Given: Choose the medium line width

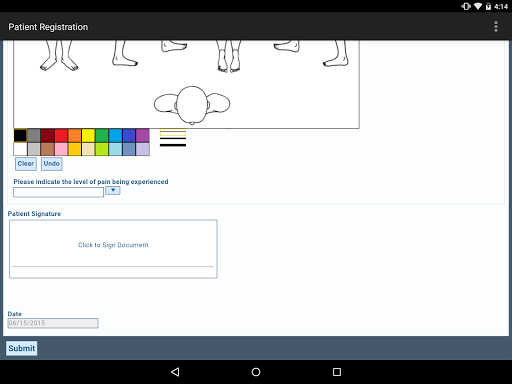Looking at the screenshot, I should click(x=173, y=138).
